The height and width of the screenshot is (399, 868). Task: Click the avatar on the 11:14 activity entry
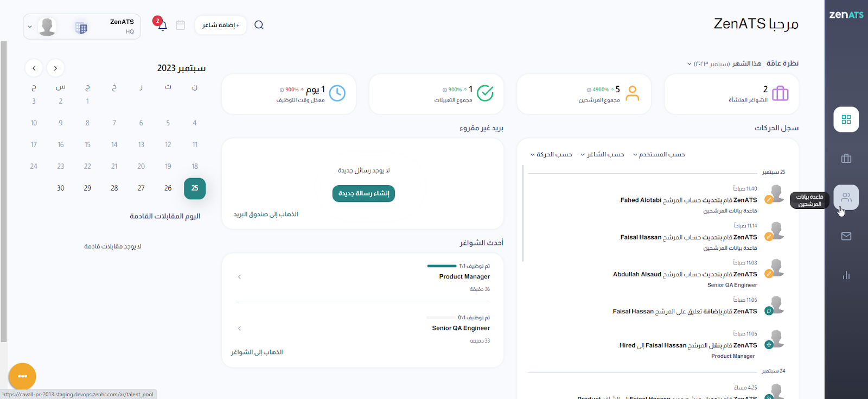tap(777, 230)
